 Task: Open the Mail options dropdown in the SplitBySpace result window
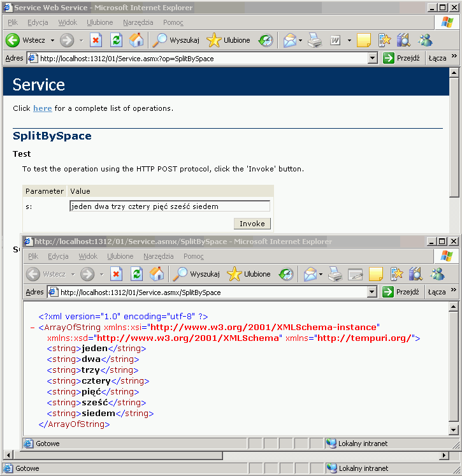(x=321, y=274)
